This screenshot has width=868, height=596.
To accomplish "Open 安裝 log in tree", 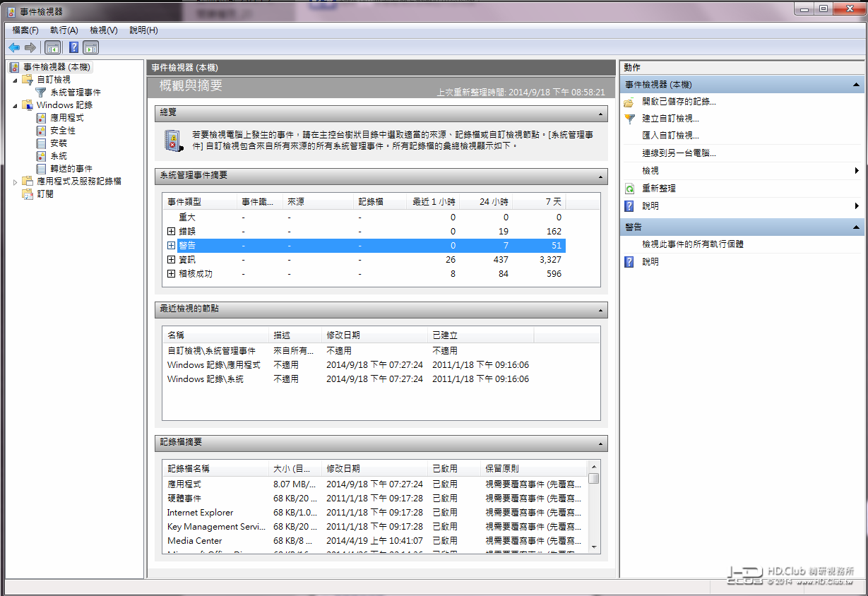I will tap(59, 143).
